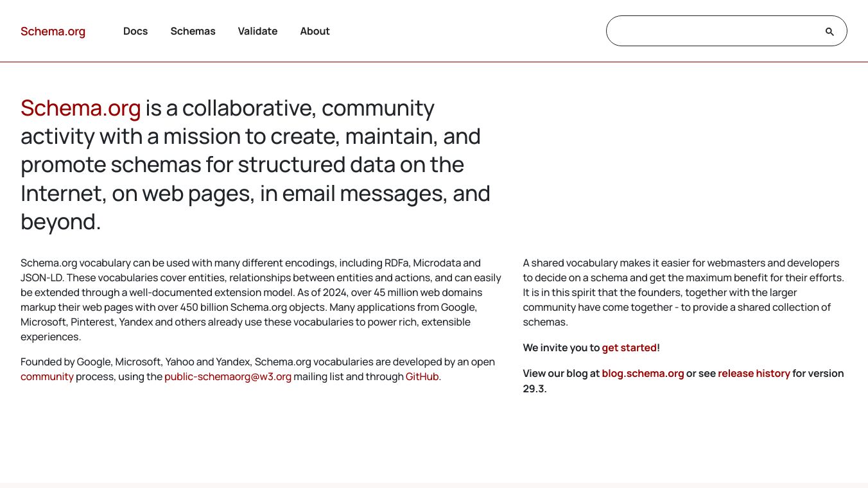This screenshot has height=488, width=868.
Task: Select About in the navigation bar
Action: (x=315, y=31)
